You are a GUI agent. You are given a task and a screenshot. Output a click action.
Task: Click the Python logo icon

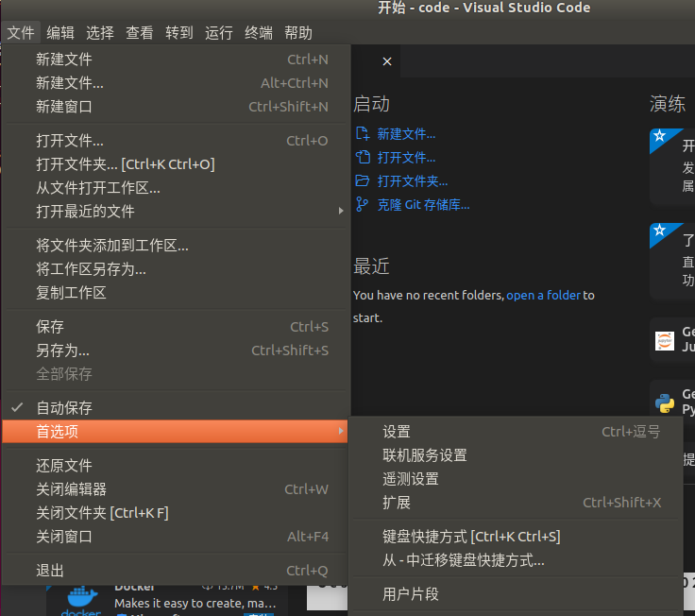click(x=665, y=402)
